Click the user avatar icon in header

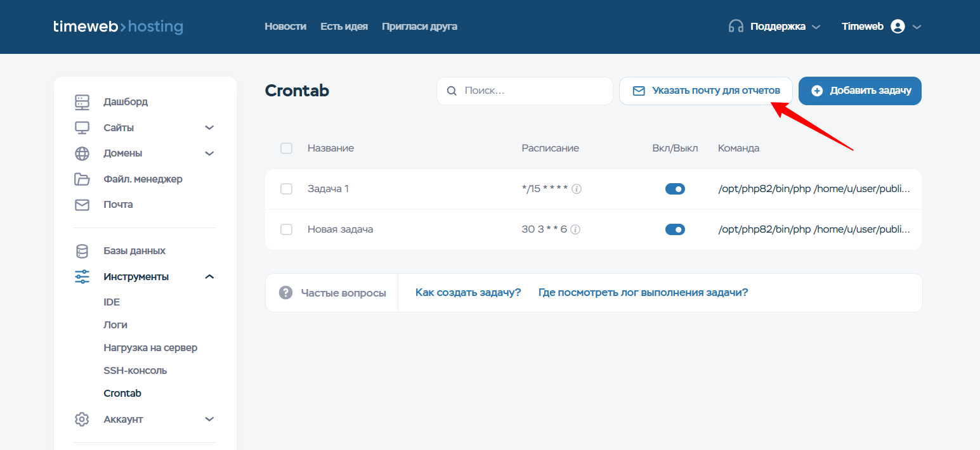coord(897,27)
